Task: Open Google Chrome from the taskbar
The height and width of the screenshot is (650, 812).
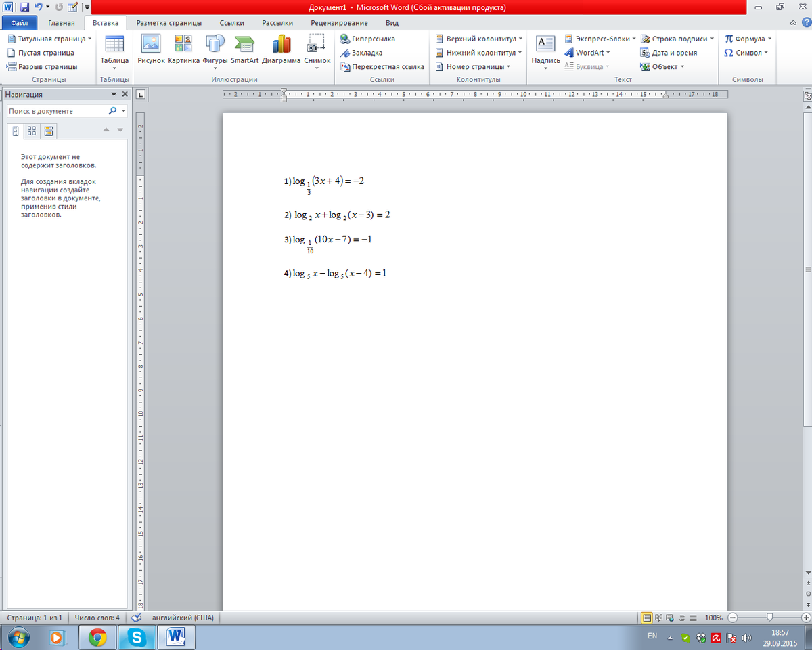Action: (97, 637)
